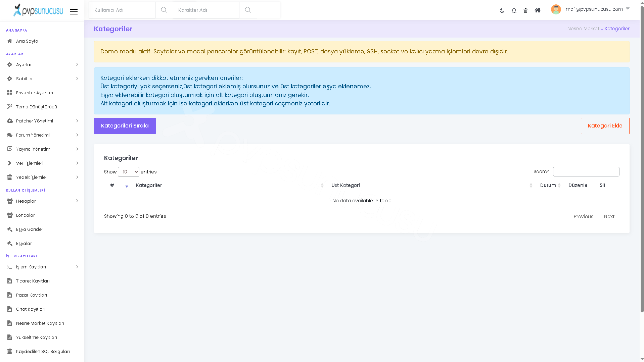The width and height of the screenshot is (644, 362).
Task: Toggle sidebar with hamburger menu icon
Action: click(74, 12)
